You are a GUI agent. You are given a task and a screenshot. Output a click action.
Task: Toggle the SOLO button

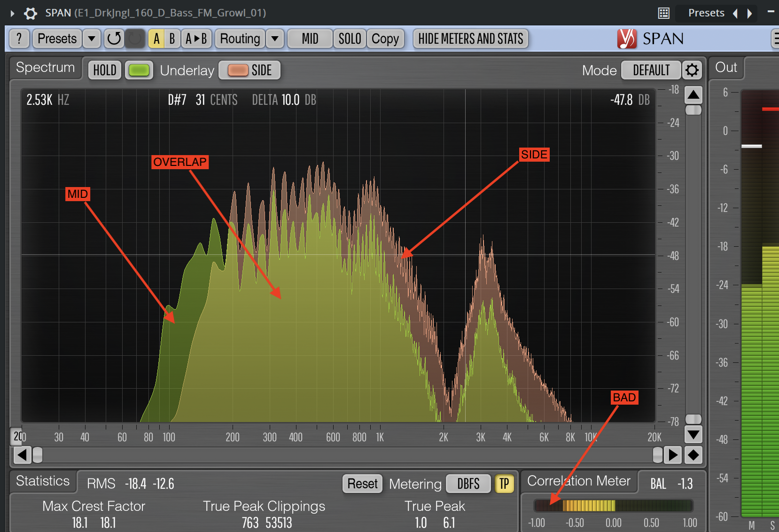pyautogui.click(x=350, y=39)
